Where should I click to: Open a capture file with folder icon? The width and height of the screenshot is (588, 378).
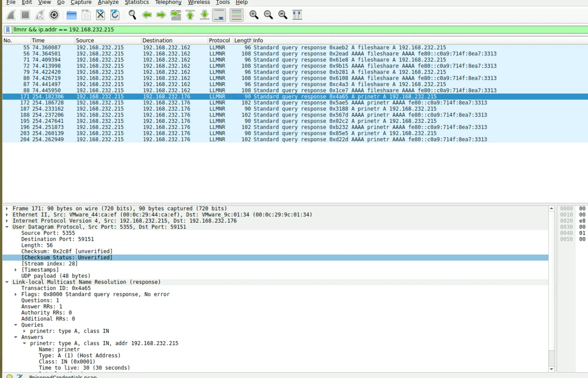[x=72, y=15]
